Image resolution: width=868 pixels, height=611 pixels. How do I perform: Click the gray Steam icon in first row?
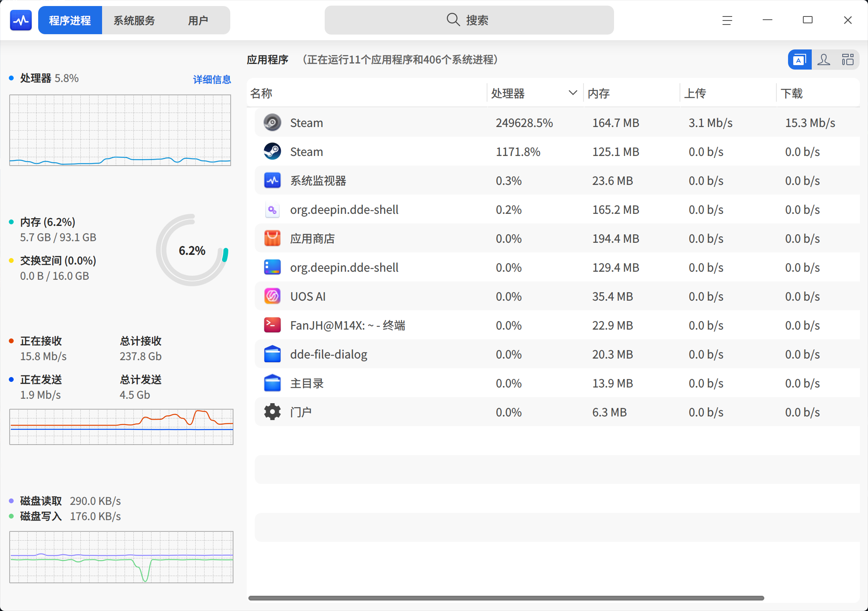[272, 123]
